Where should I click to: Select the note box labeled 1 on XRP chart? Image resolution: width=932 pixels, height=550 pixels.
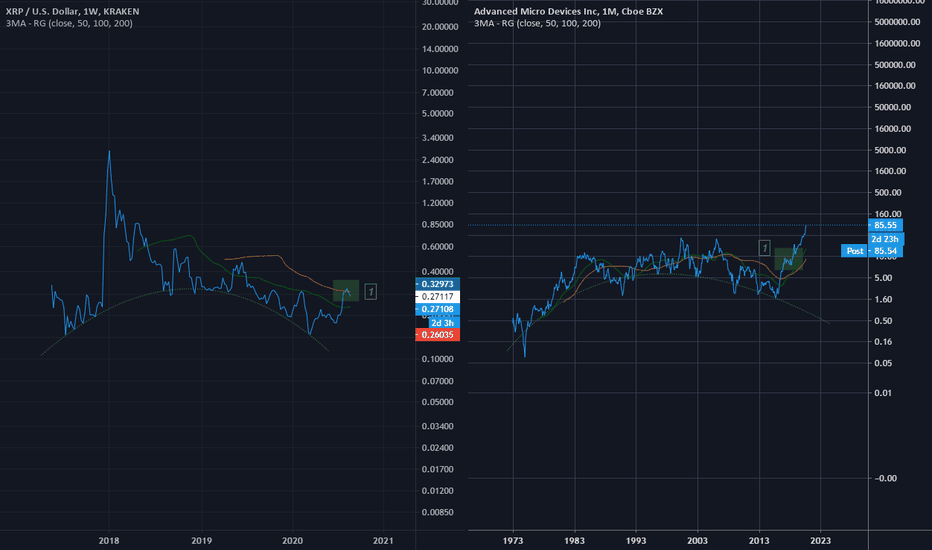[x=370, y=291]
